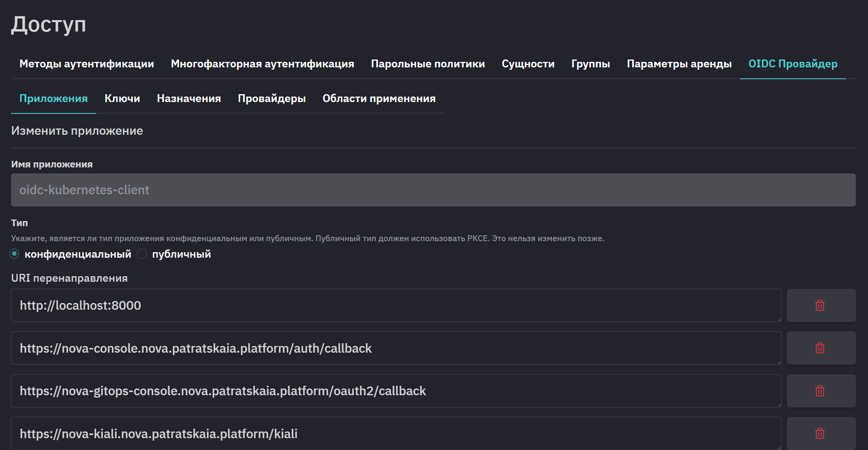Open the Многофакторная аутентификация tab
Screen dimensions: 868x450
click(x=263, y=64)
